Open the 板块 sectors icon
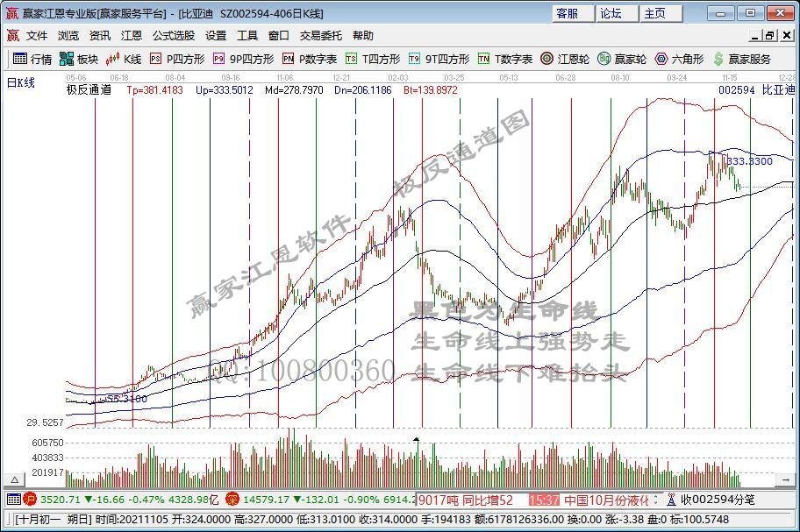Viewport: 800px width, 532px height. click(67, 59)
